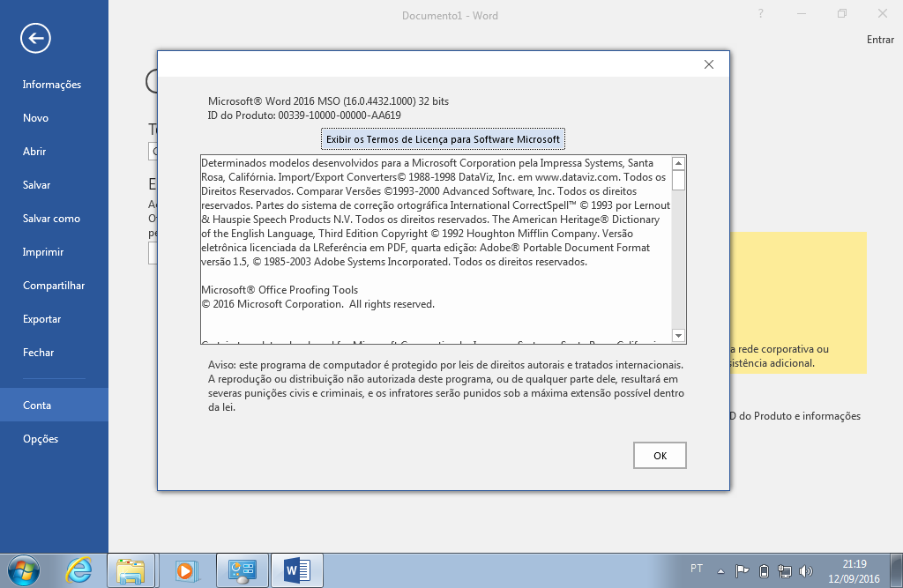Choose Exportar in the sidebar

(42, 319)
